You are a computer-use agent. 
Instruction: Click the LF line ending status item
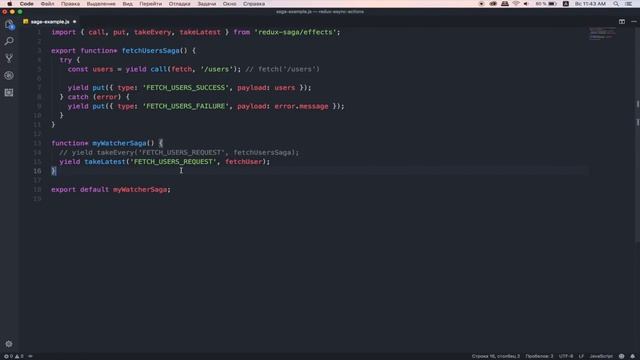click(x=581, y=356)
